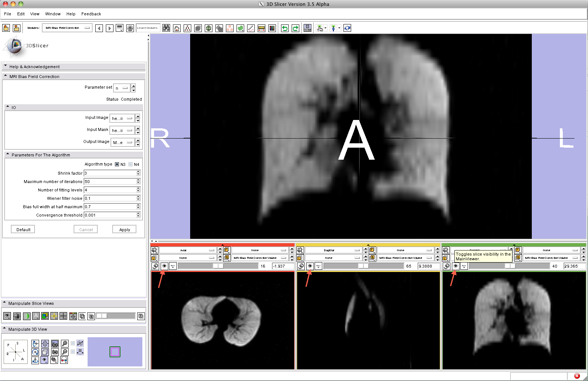Click the binoculars search icon
Screen dimensions: 588x381
pyautogui.click(x=166, y=28)
